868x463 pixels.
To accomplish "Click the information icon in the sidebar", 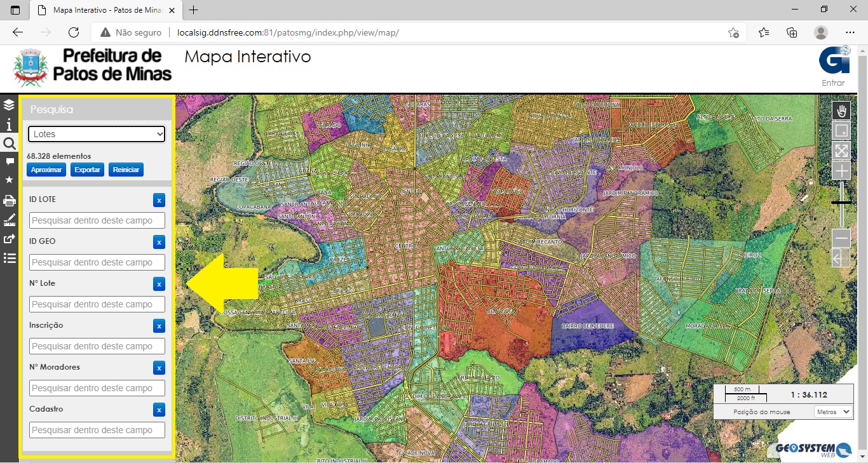I will 9,124.
